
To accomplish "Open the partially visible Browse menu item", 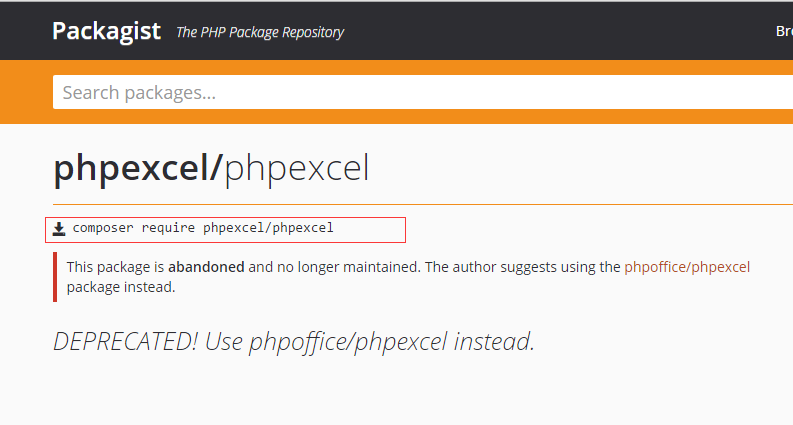I will tap(784, 31).
